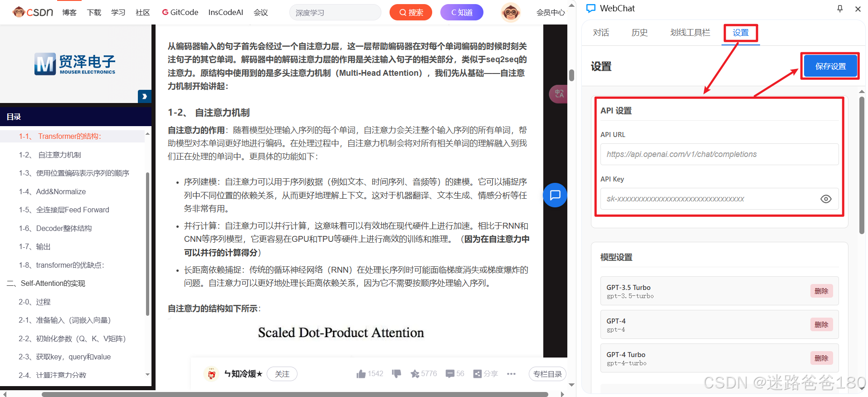Like the article with thumbs-up icon
The image size is (868, 397).
point(361,374)
